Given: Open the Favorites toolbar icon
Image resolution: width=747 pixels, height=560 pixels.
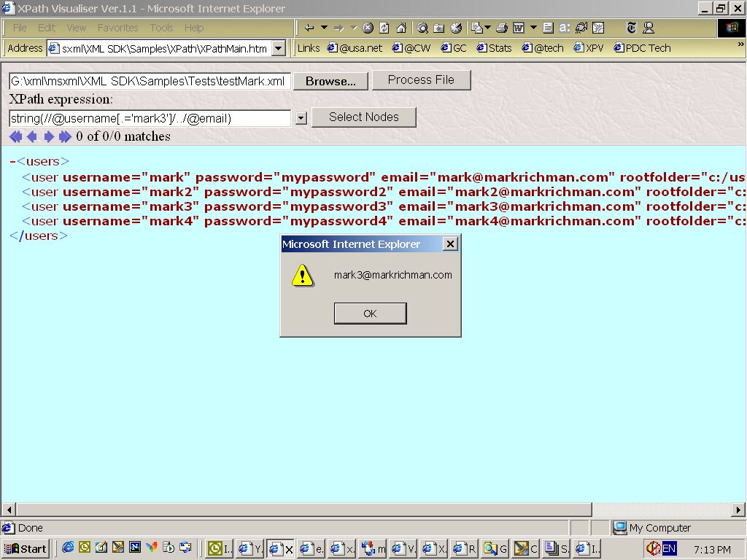Looking at the screenshot, I should (x=438, y=28).
